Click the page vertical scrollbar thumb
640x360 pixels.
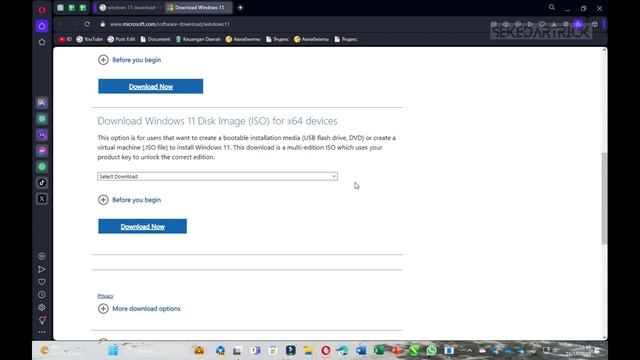(x=604, y=199)
